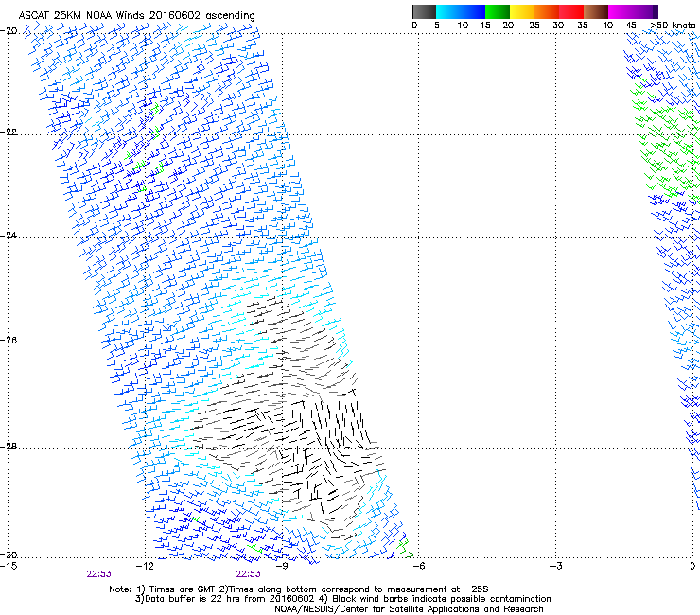Viewport: 700px width, 615px height.
Task: Click the longitude label '-3'
Action: pyautogui.click(x=556, y=567)
